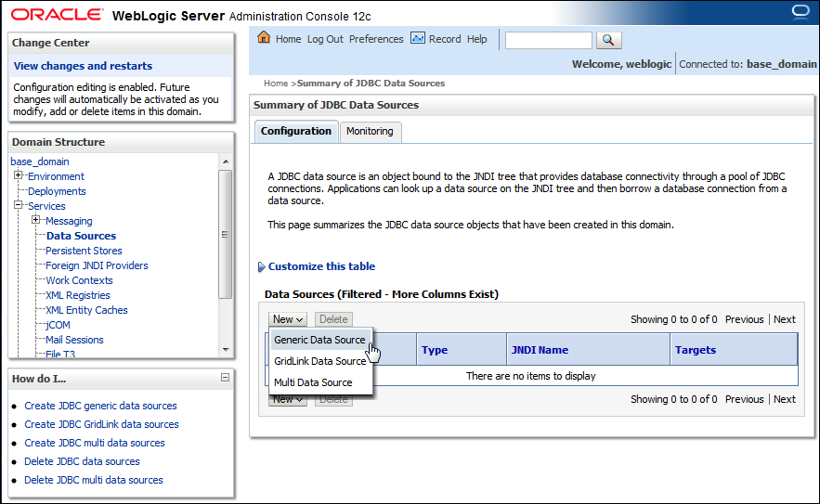Screen dimensions: 820x504
Task: Switch to the Monitoring tab
Action: (370, 131)
